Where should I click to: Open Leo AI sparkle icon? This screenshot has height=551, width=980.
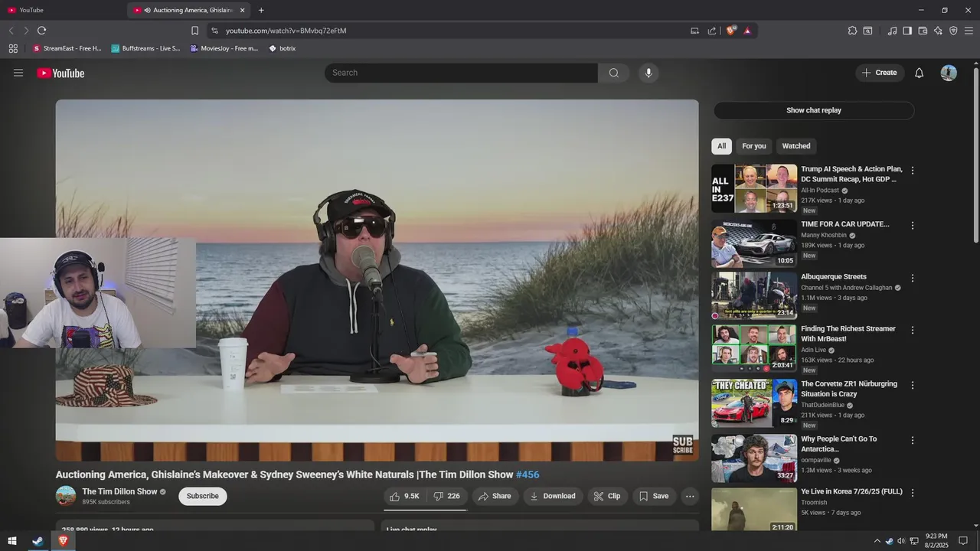click(x=938, y=31)
